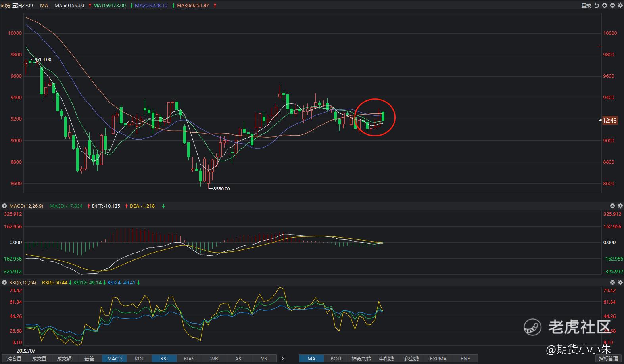Click the MA5:9159.60 value
This screenshot has height=364, width=624.
click(69, 6)
